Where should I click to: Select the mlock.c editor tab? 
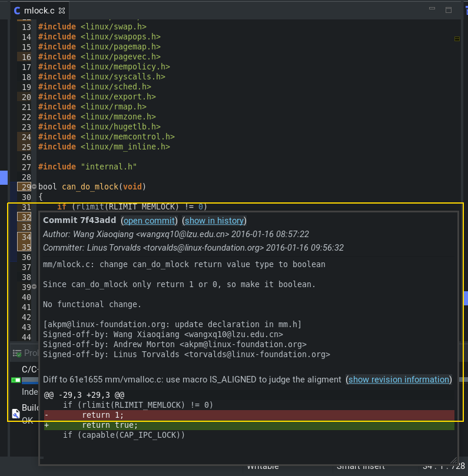pyautogui.click(x=36, y=11)
